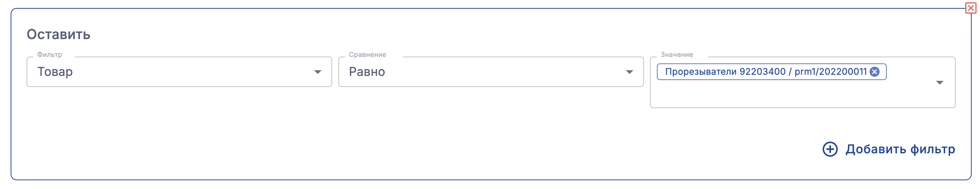
Task: Select the Прорезыватели 92203400 chip text
Action: [x=725, y=72]
